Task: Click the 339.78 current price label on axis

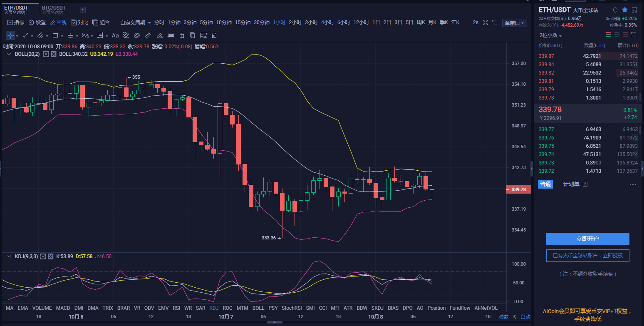Action: point(519,189)
